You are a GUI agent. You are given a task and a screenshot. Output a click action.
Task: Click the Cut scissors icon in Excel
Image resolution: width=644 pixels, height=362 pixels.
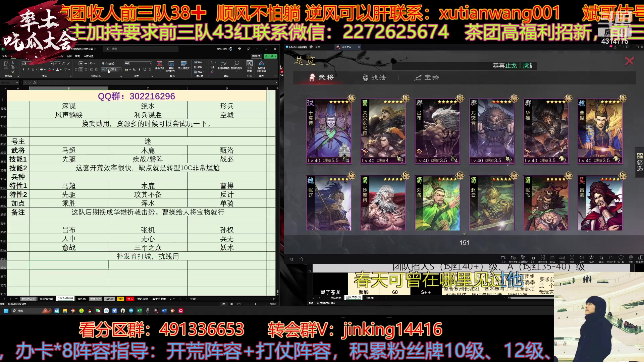tap(13, 62)
